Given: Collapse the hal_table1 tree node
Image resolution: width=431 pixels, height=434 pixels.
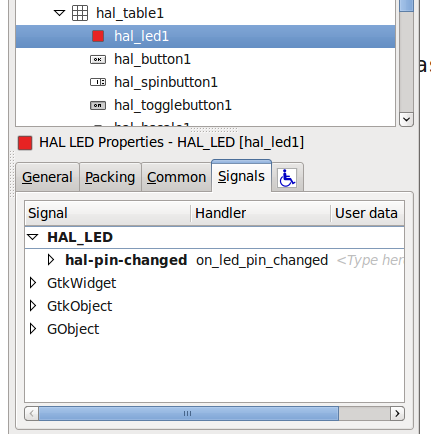Looking at the screenshot, I should click(x=59, y=13).
